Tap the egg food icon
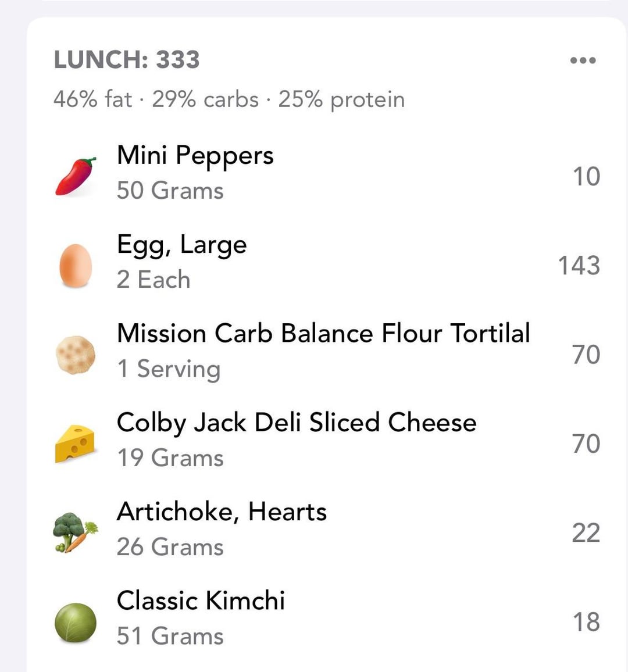The width and height of the screenshot is (628, 672). 76,266
